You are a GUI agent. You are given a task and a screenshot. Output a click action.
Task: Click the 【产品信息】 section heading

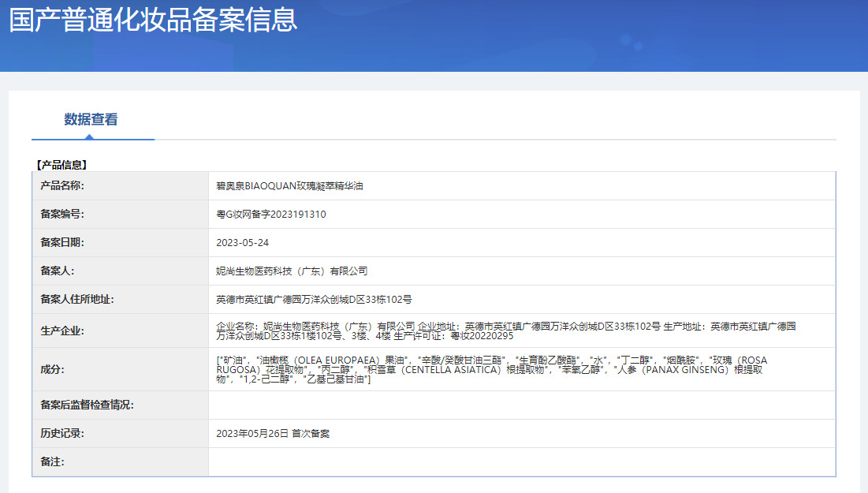[x=62, y=165]
